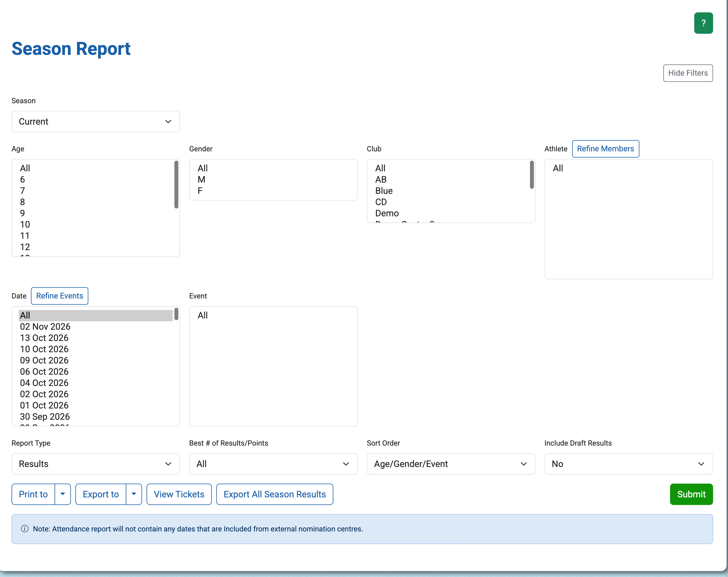
Task: Select age 6 in the Age list
Action: tap(96, 179)
